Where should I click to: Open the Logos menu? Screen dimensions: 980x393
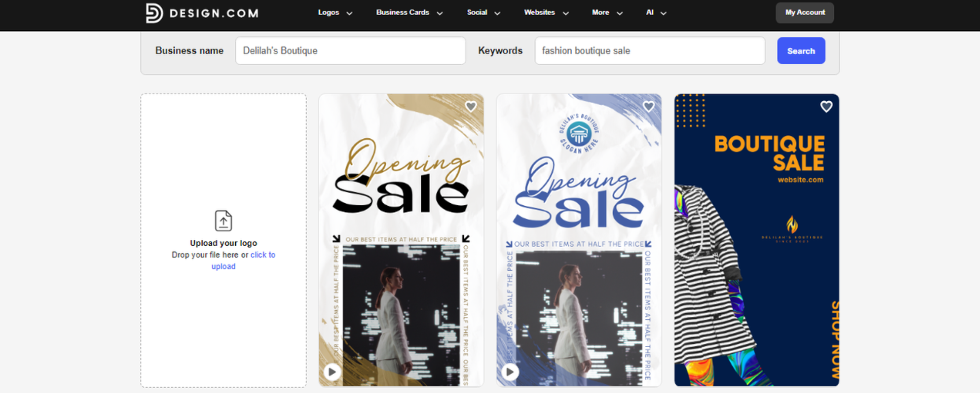329,12
